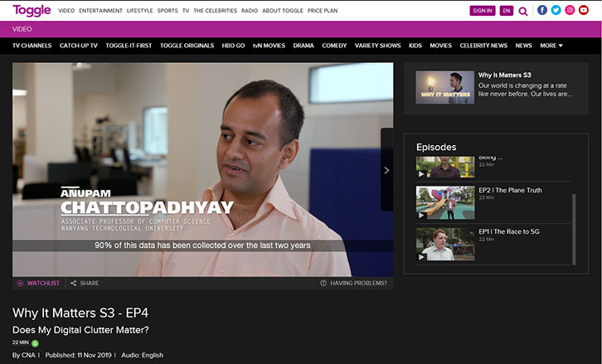Go to CELEBRITY NEWS section
This screenshot has height=364, width=602.
(483, 46)
